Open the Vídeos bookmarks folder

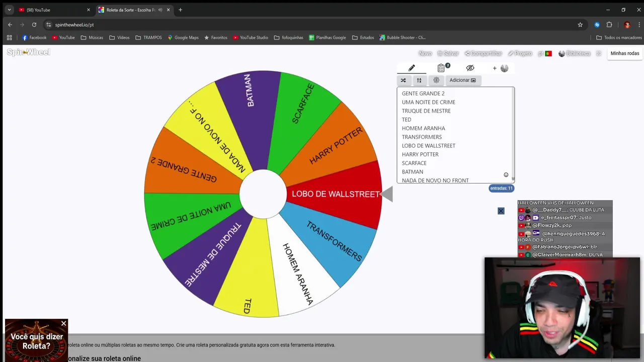(119, 38)
